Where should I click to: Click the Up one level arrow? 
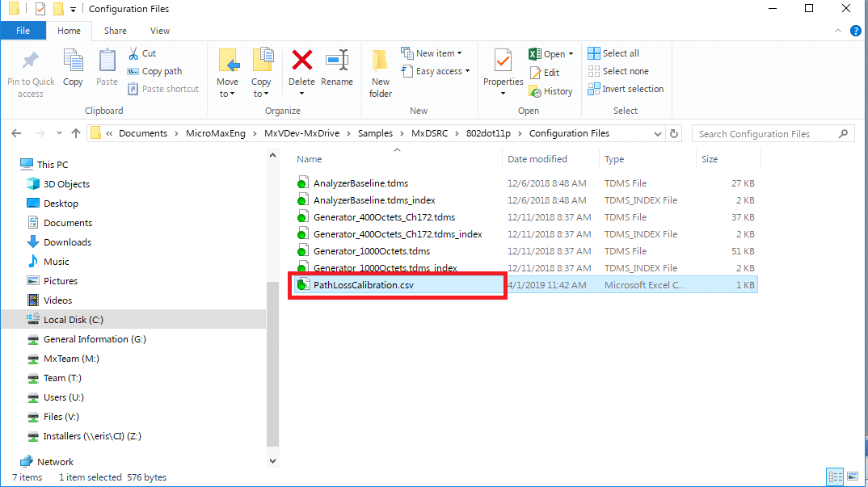(76, 133)
